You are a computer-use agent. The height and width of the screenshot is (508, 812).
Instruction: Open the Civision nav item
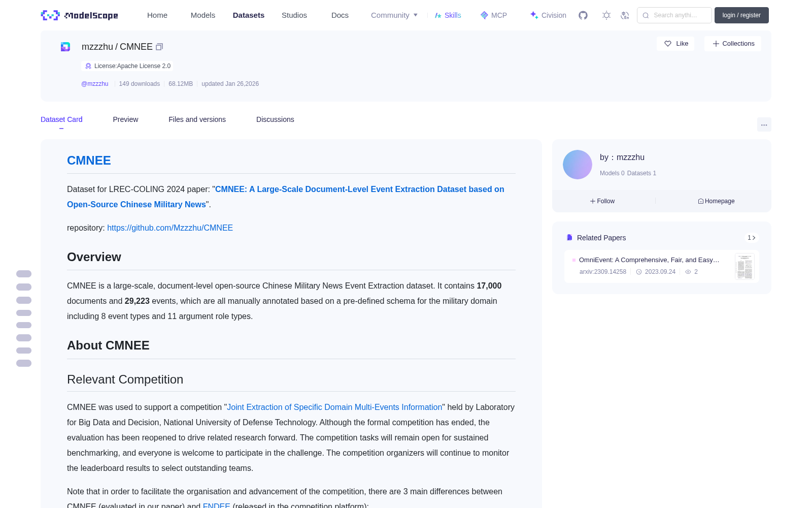coord(548,15)
